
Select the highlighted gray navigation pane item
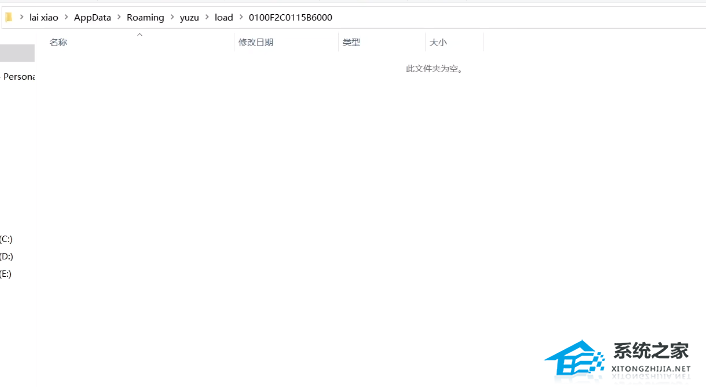pyautogui.click(x=17, y=53)
